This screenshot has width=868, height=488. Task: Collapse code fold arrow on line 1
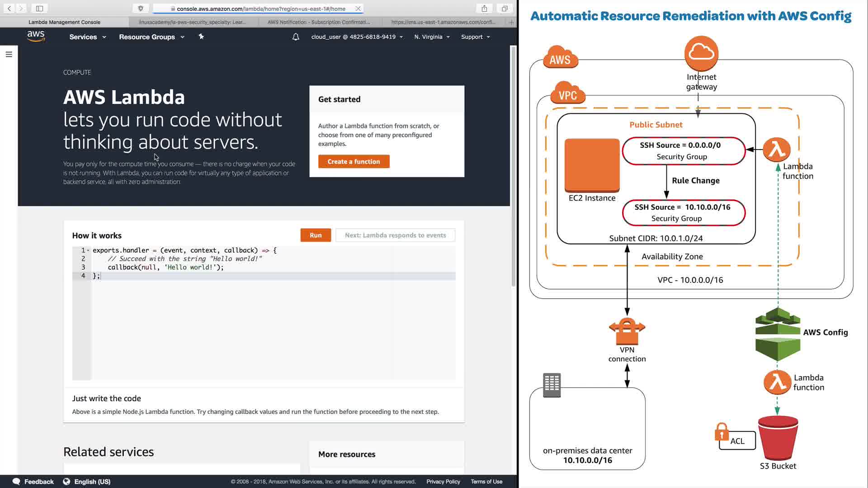click(88, 250)
